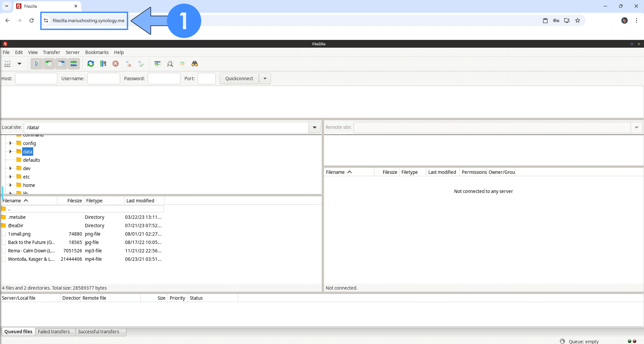644x344 pixels.
Task: Switch to Queued files tab
Action: [x=18, y=332]
